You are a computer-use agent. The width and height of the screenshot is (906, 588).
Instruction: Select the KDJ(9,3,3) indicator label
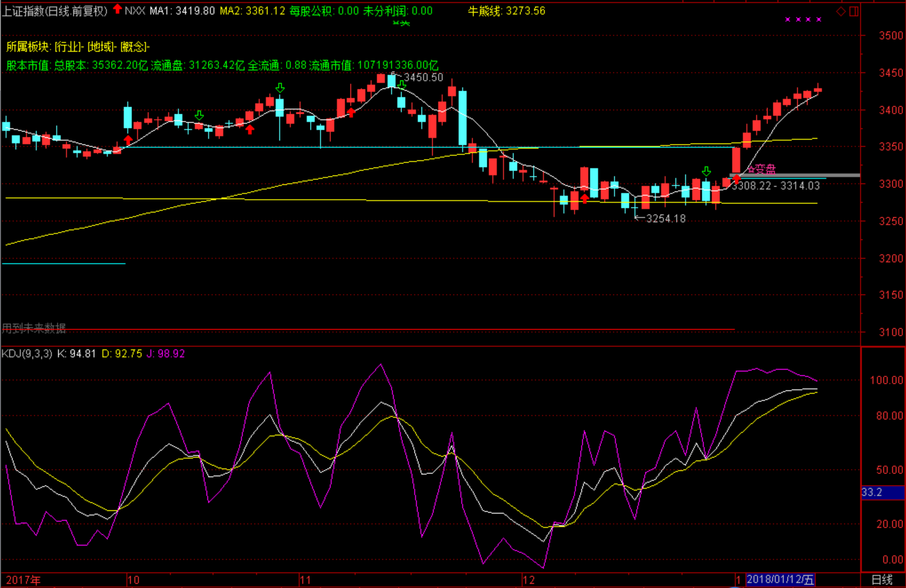click(x=27, y=354)
